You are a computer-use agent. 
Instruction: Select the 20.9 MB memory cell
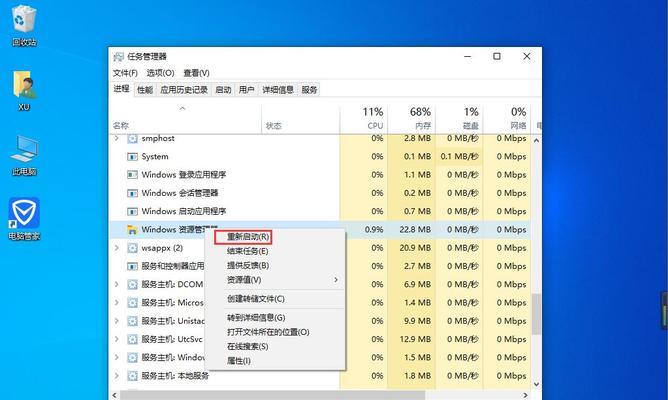coord(411,248)
